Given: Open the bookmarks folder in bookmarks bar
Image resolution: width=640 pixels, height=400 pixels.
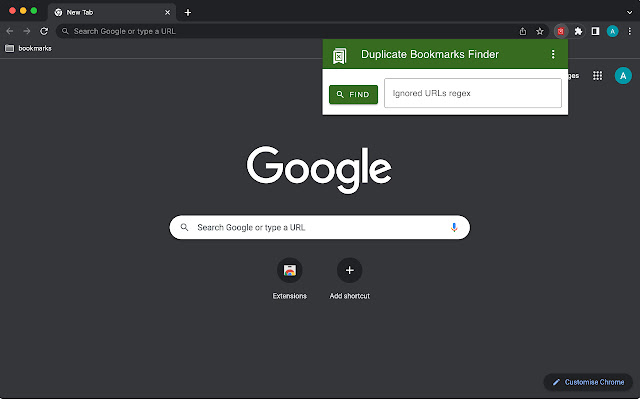Looking at the screenshot, I should [x=29, y=49].
